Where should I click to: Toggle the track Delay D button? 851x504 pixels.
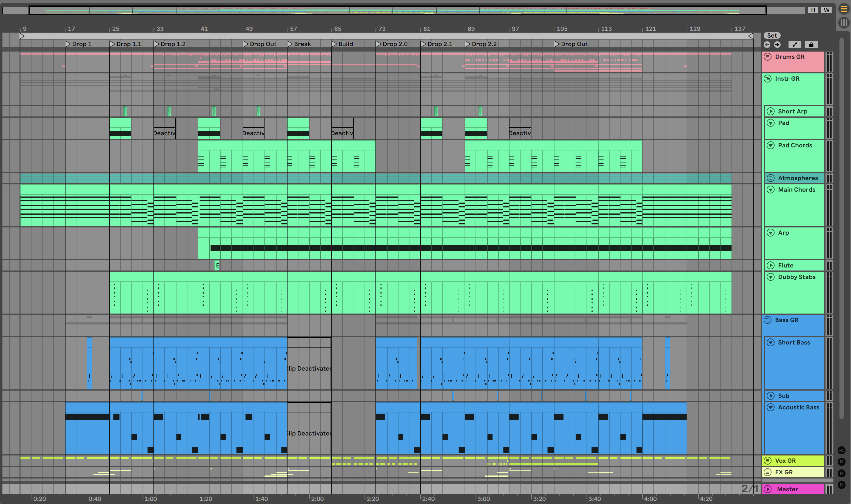coord(841,485)
